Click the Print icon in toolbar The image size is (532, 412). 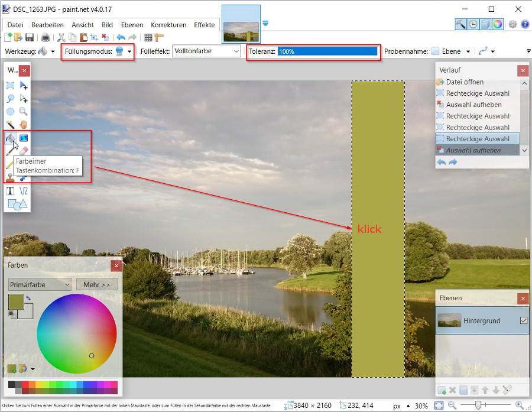[46, 38]
